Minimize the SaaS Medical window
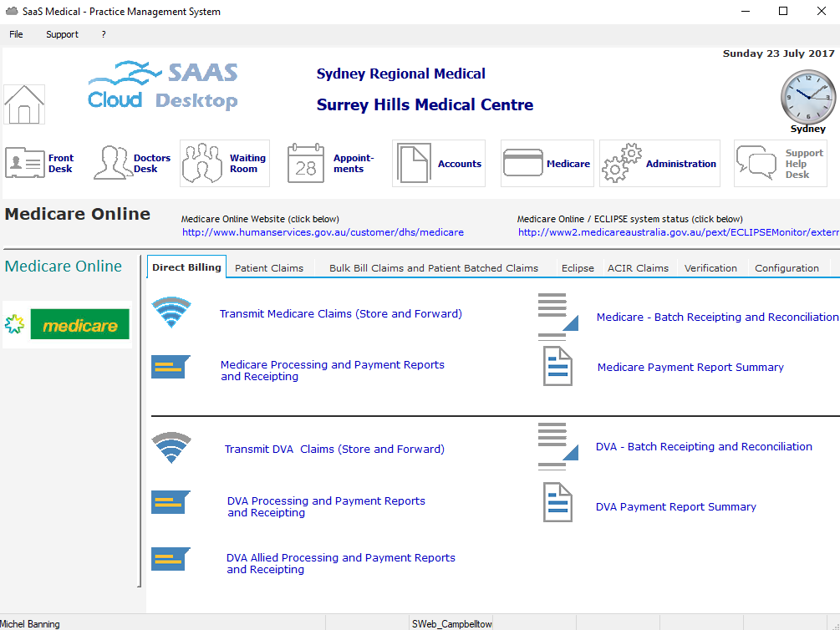The width and height of the screenshot is (840, 630). tap(746, 11)
